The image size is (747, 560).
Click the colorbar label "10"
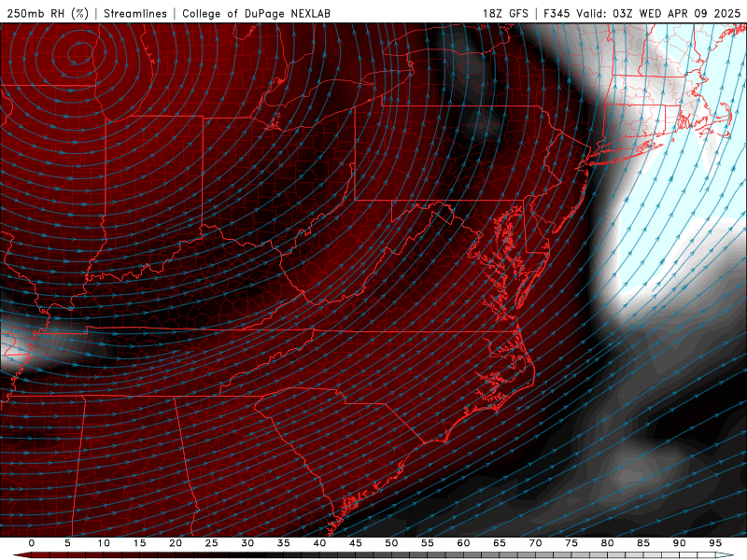tap(104, 543)
